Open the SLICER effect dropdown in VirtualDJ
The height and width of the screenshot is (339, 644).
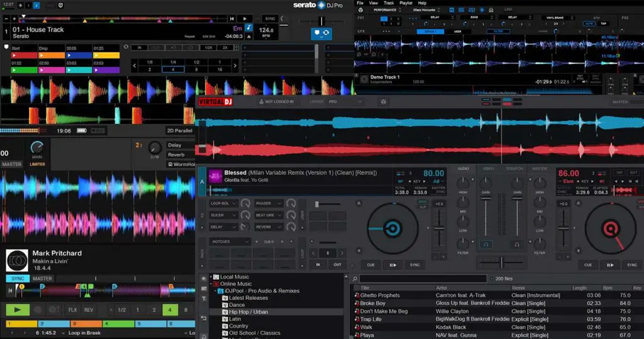223,215
